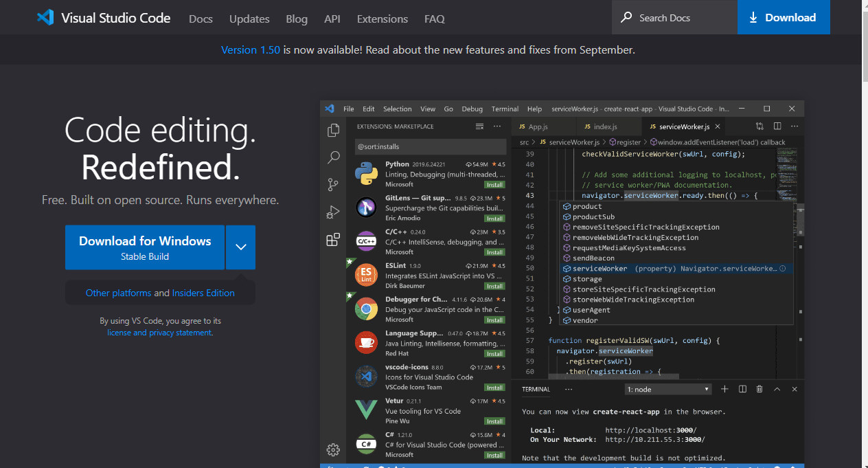Click the Vetur extension icon
The width and height of the screenshot is (868, 468).
click(x=367, y=410)
